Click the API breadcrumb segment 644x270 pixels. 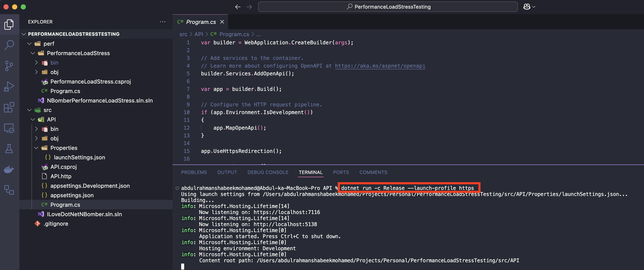coord(199,34)
